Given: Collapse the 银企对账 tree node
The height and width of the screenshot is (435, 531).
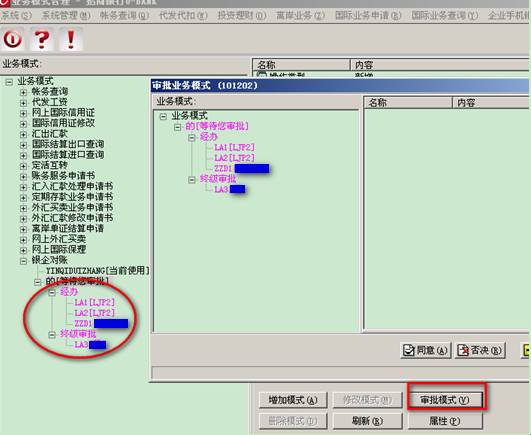Looking at the screenshot, I should (23, 261).
